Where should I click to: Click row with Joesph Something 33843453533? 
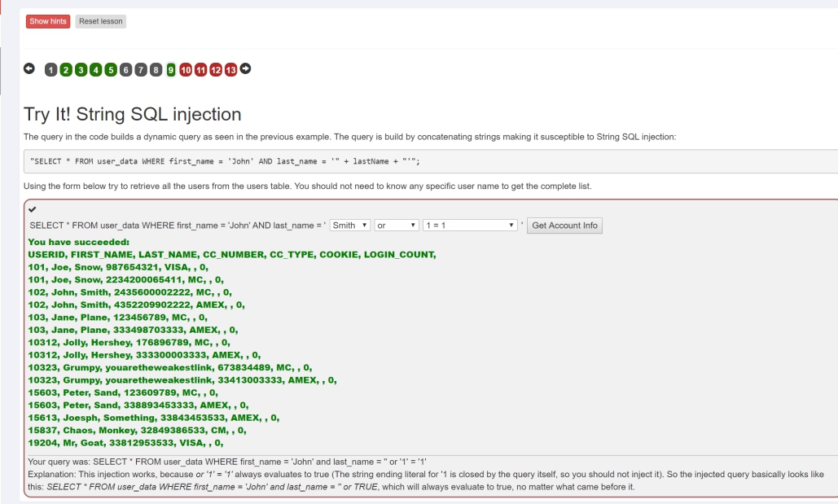(153, 418)
